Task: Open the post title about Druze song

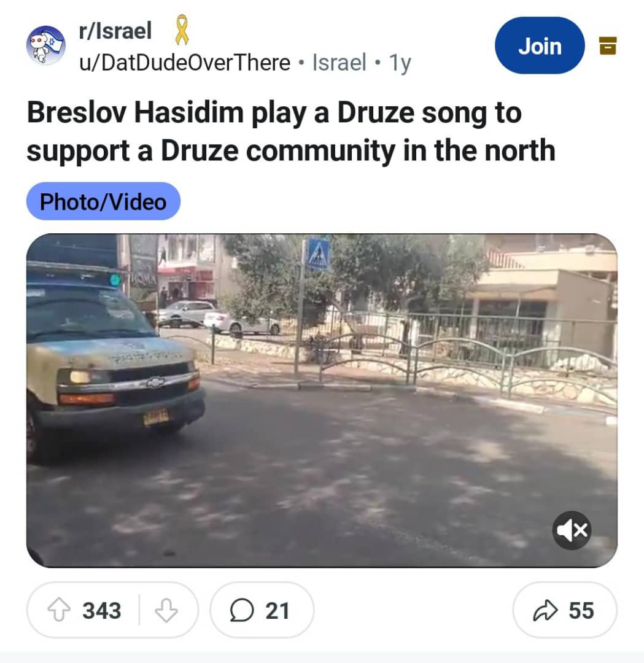Action: 291,131
